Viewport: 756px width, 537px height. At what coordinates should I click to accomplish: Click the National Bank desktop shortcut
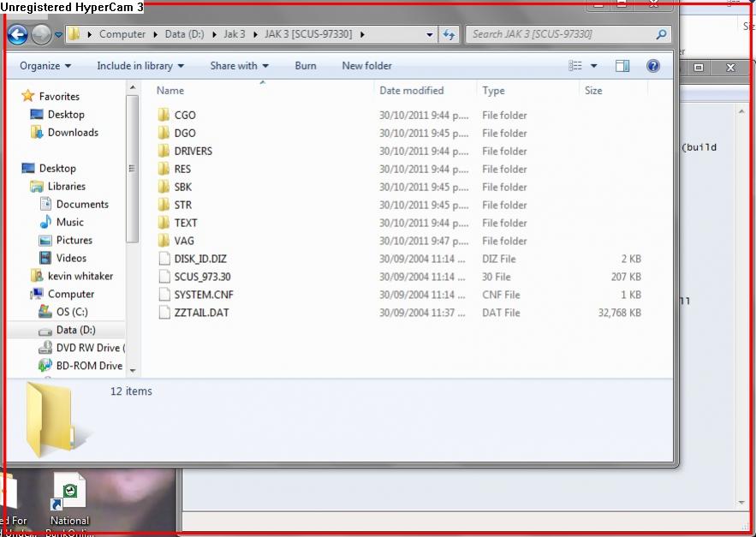(70, 504)
